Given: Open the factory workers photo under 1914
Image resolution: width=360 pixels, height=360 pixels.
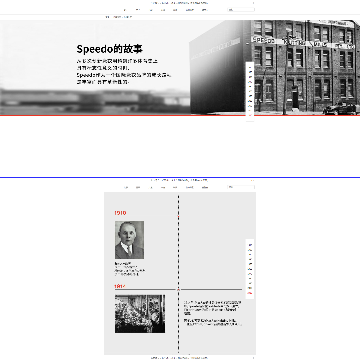Looking at the screenshot, I should 140,314.
